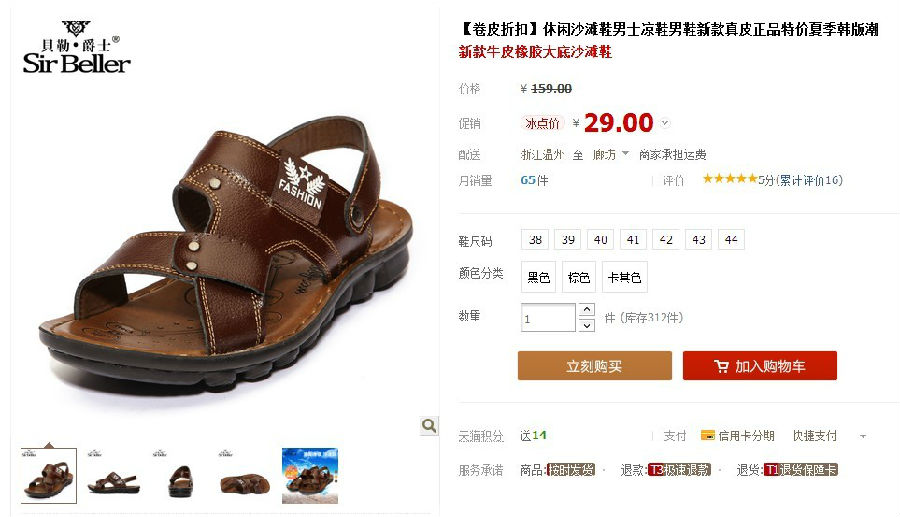Select the blue beach background thumbnail
The width and height of the screenshot is (900, 517).
(310, 476)
